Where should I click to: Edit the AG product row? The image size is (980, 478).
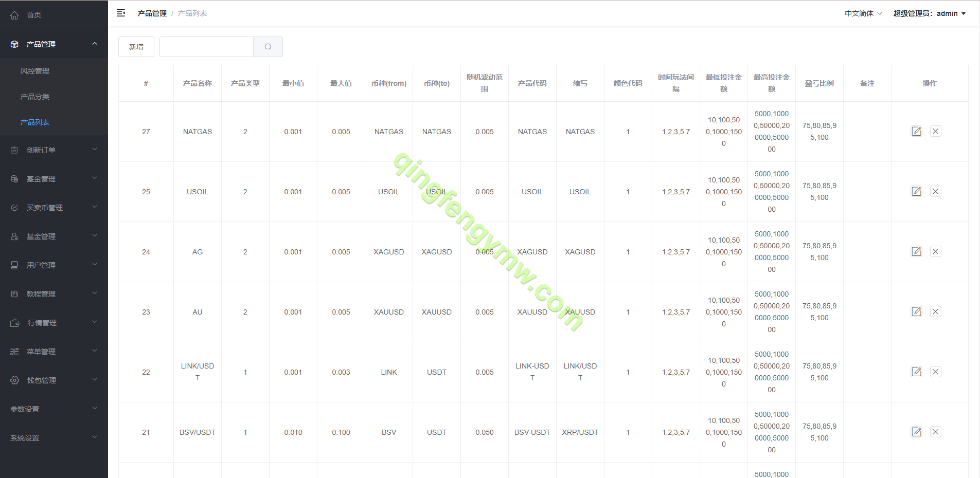(917, 251)
